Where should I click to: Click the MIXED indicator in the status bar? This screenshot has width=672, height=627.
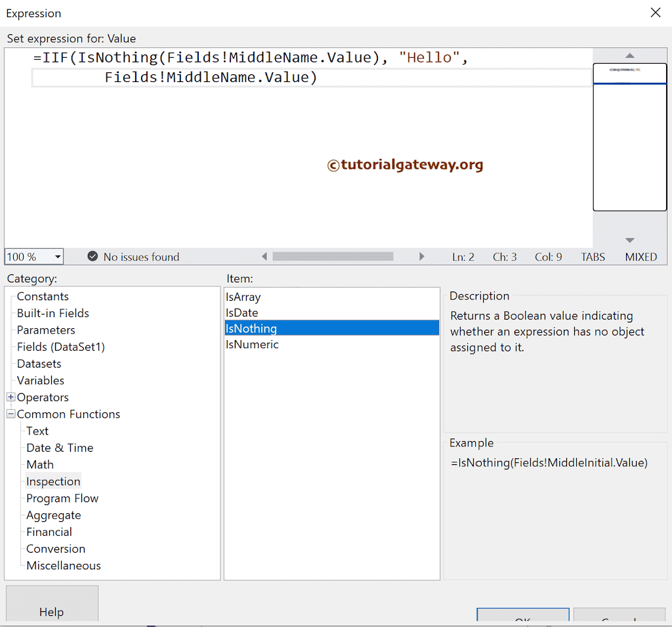pyautogui.click(x=640, y=257)
